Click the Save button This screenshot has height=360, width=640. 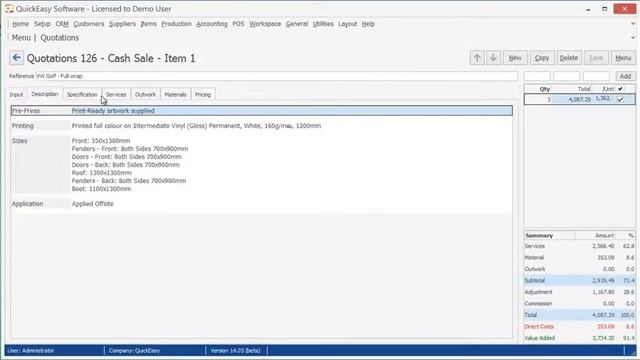[596, 58]
